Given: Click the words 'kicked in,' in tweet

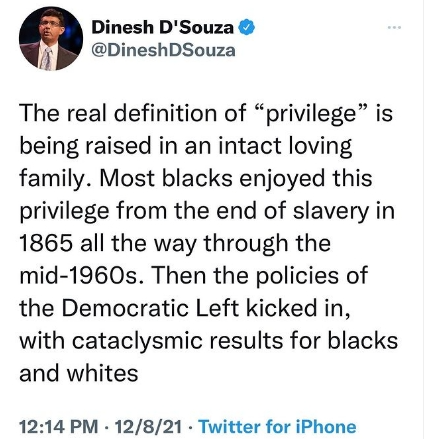Looking at the screenshot, I should 298,309.
